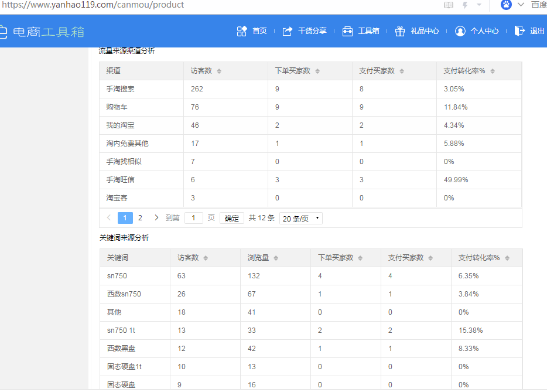Sort channel table by 支付买家数
Screen dimensions: 547x392
point(402,71)
